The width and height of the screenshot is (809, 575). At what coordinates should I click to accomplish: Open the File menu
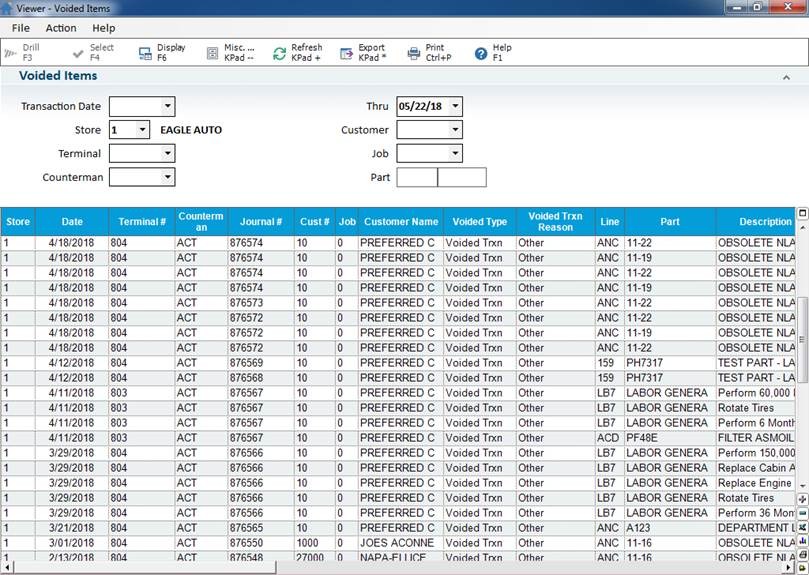(x=21, y=28)
